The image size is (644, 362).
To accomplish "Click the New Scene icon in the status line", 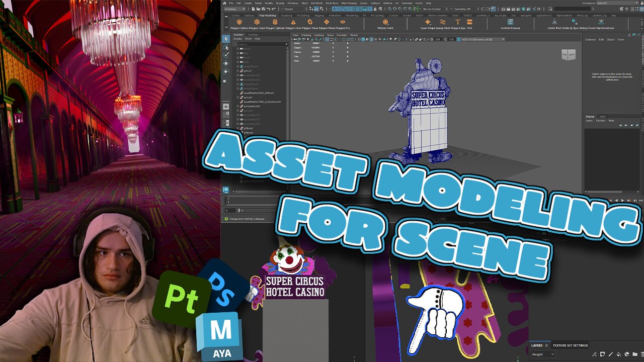I will pyautogui.click(x=253, y=9).
